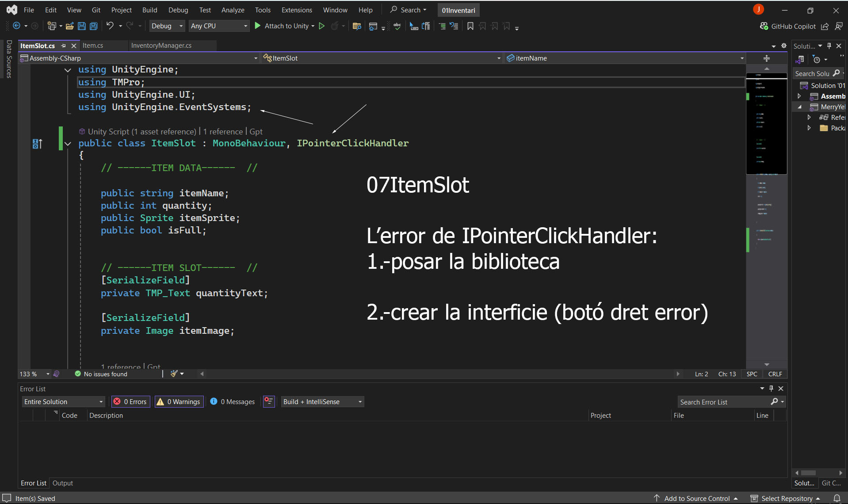Click the Save All icon
Viewport: 848px width, 504px height.
coord(94,26)
